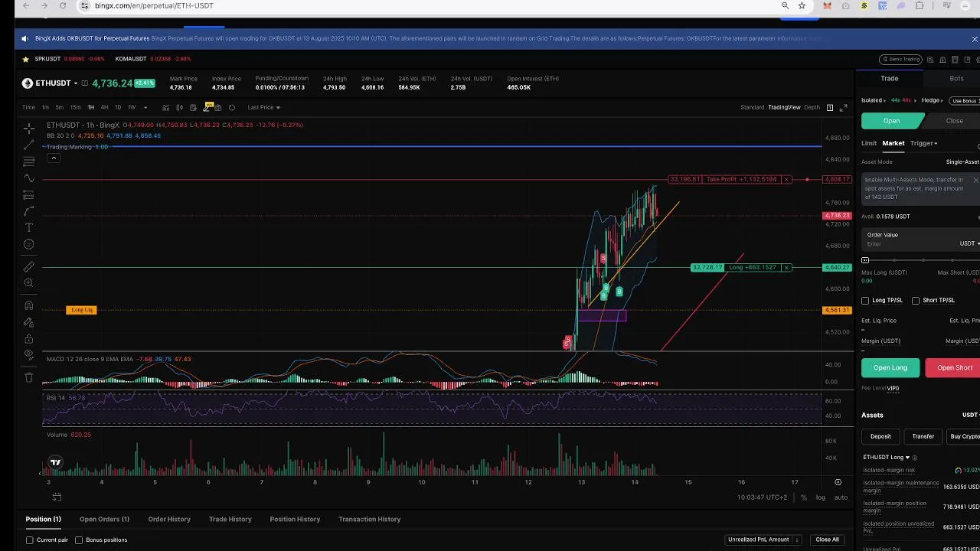Collapse the indicator legend chevron

pyautogui.click(x=54, y=158)
